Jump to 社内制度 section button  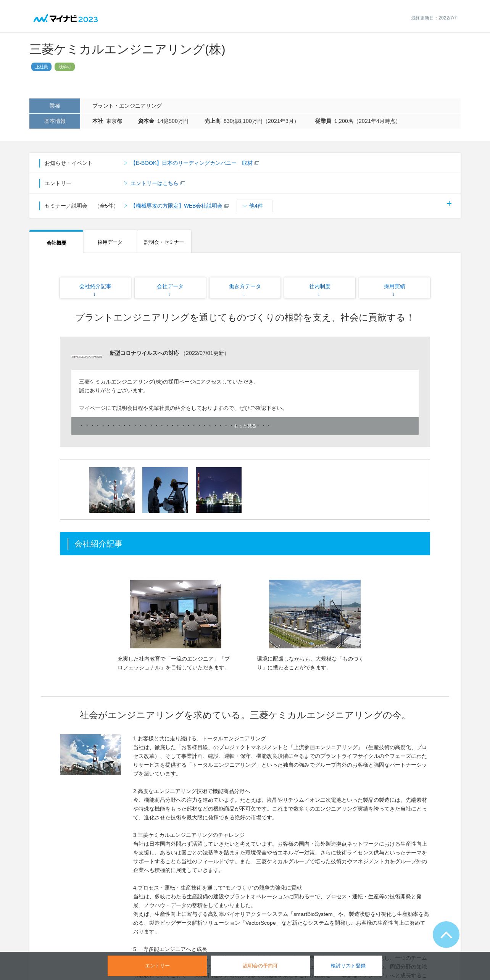pos(320,288)
